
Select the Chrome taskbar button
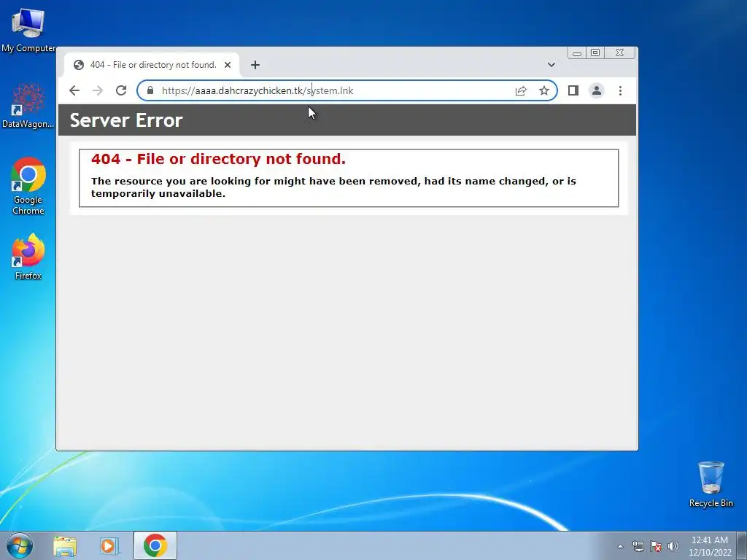155,545
